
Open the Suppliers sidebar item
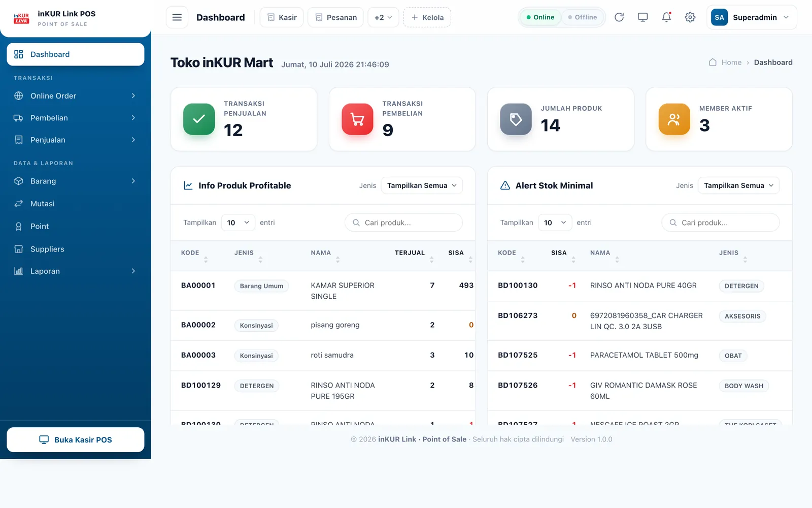(x=75, y=249)
